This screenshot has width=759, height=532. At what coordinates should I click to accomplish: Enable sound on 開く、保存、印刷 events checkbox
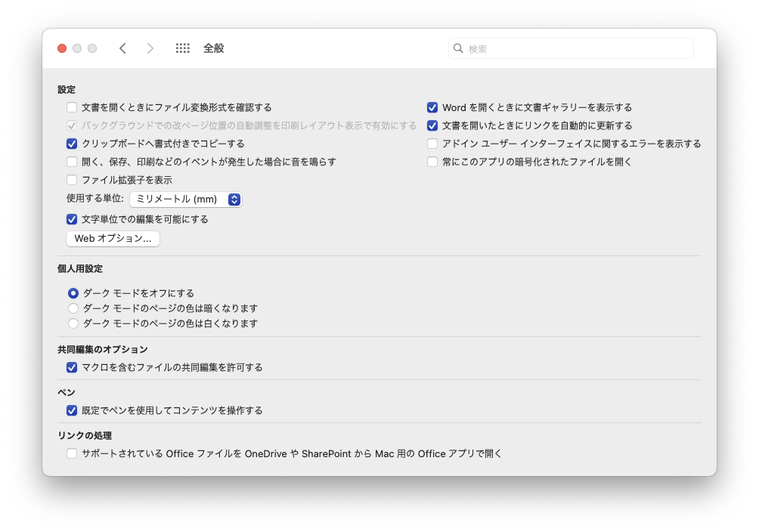coord(72,162)
